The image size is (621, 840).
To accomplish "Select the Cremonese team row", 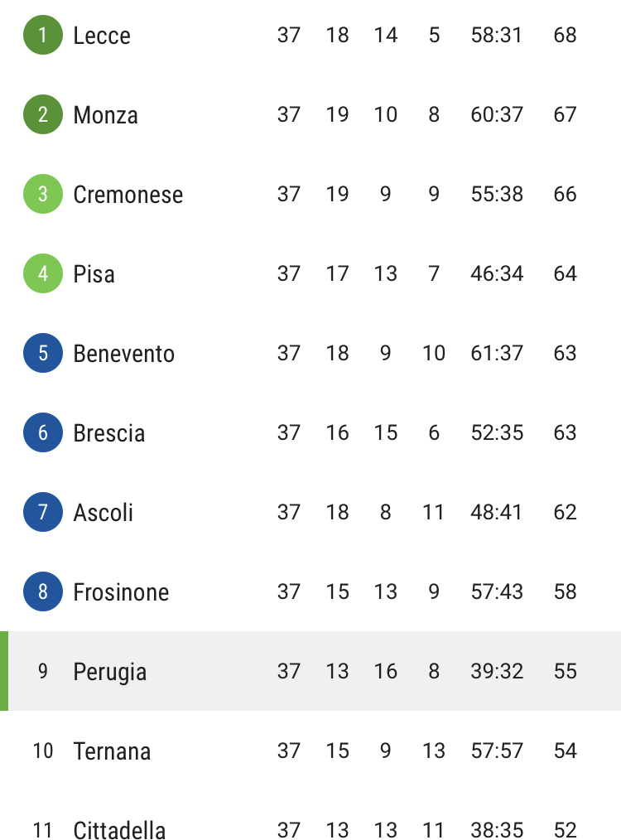I will (310, 194).
